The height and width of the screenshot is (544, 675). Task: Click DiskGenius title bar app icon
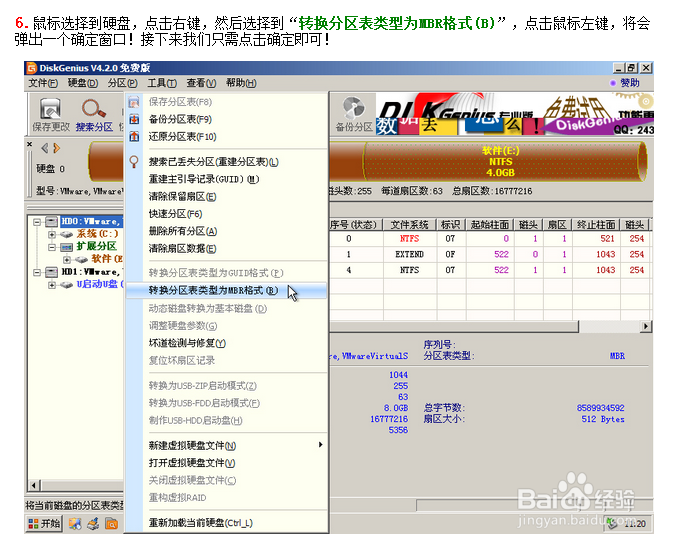[x=32, y=68]
